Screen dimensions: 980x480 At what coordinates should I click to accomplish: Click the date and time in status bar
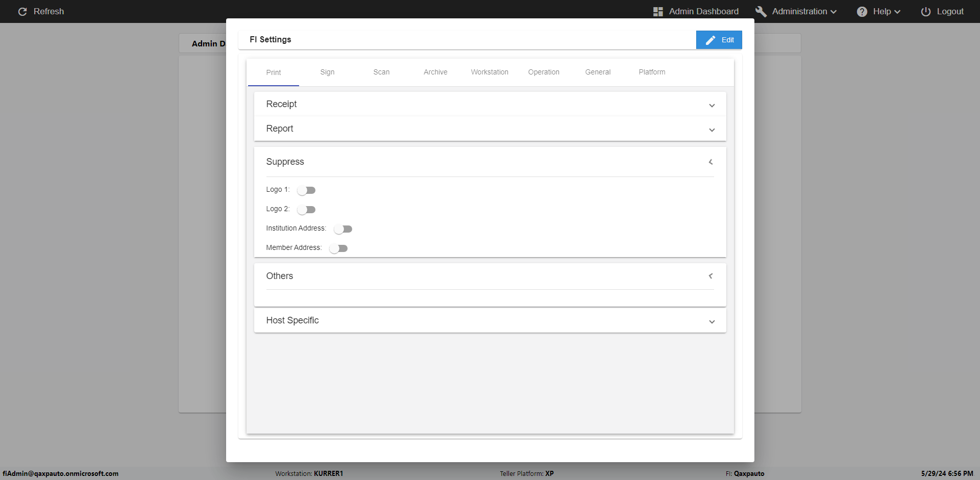click(947, 473)
